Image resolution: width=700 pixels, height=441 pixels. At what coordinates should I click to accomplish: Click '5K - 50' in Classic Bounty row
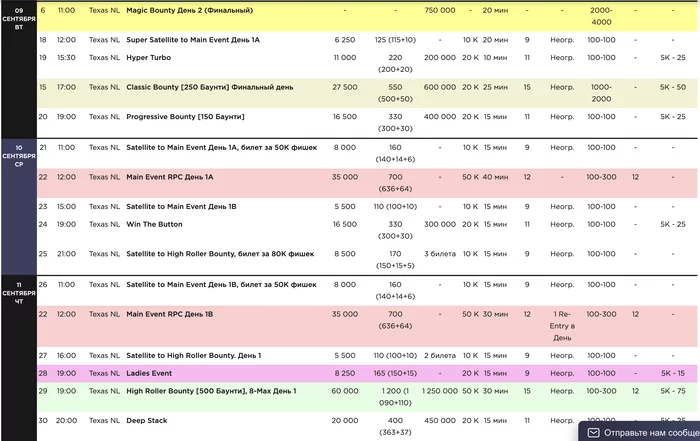click(673, 87)
